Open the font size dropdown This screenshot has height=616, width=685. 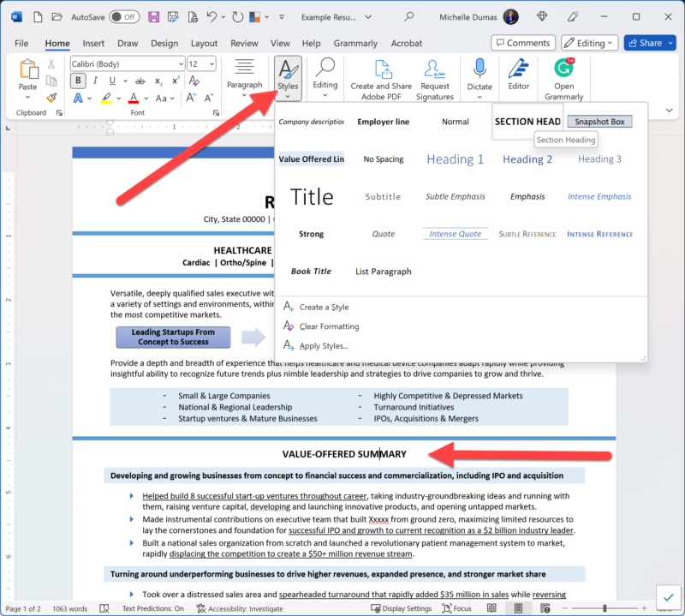click(211, 63)
